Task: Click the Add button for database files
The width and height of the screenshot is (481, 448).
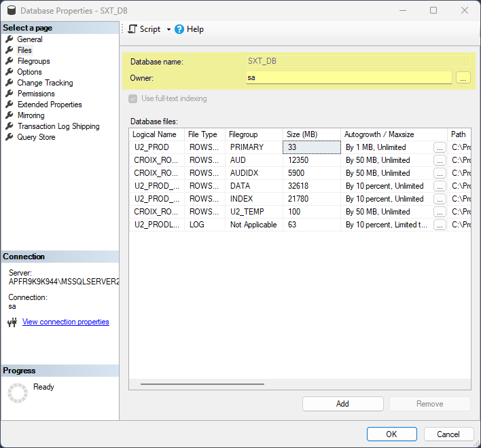Action: tap(342, 404)
